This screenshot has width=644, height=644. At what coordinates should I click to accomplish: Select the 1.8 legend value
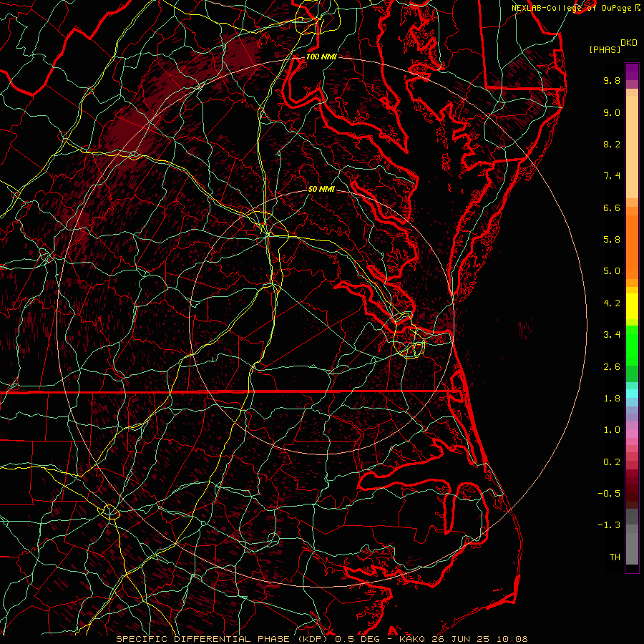coord(612,399)
